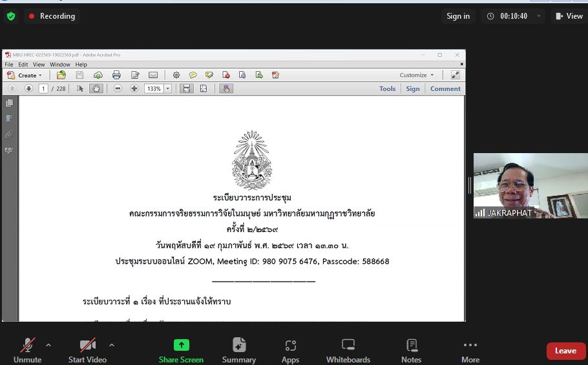Click the sticky note comment icon

tap(193, 75)
